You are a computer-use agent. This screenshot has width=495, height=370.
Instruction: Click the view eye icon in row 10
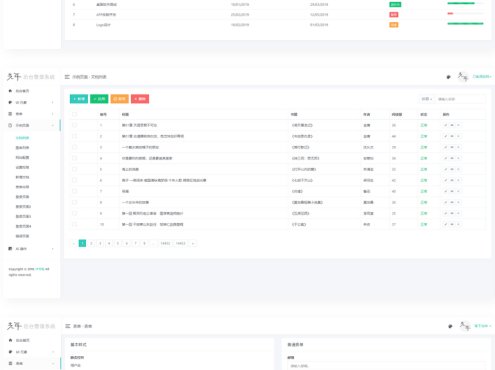coord(452,224)
